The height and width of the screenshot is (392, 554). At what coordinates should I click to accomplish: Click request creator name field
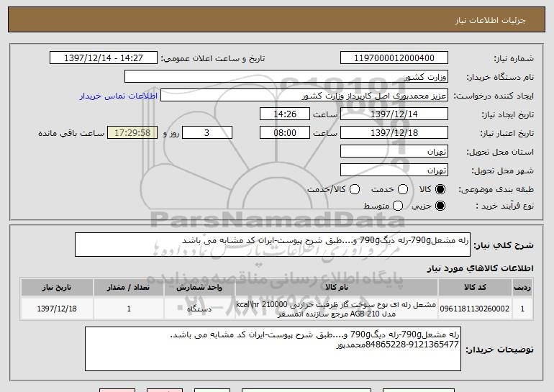pos(304,96)
